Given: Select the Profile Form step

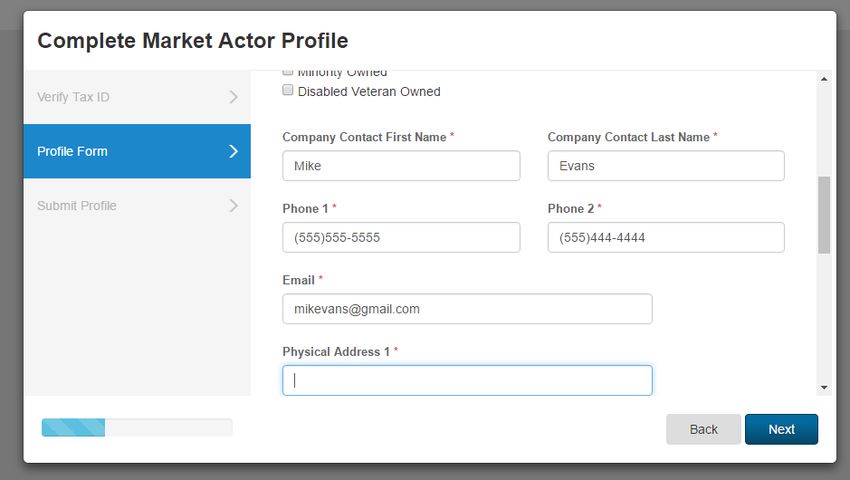Looking at the screenshot, I should click(137, 151).
